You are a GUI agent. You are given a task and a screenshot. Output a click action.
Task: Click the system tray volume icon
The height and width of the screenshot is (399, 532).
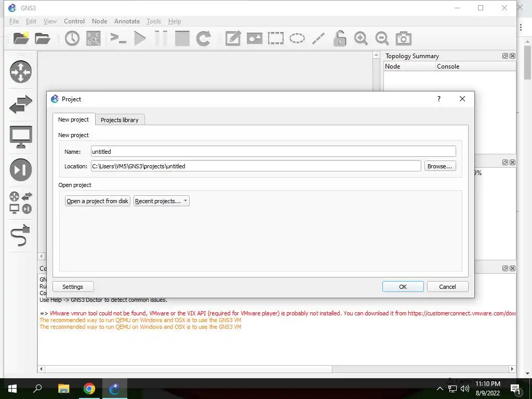(x=465, y=389)
